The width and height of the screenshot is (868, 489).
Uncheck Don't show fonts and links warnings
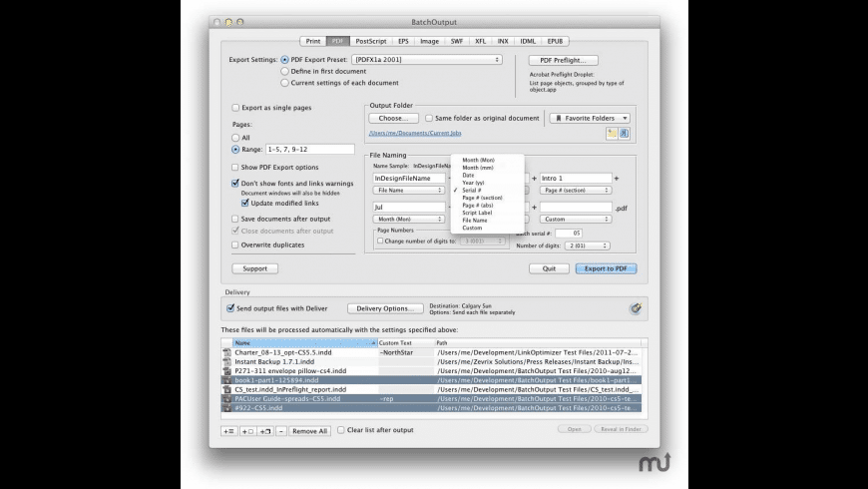pos(235,184)
